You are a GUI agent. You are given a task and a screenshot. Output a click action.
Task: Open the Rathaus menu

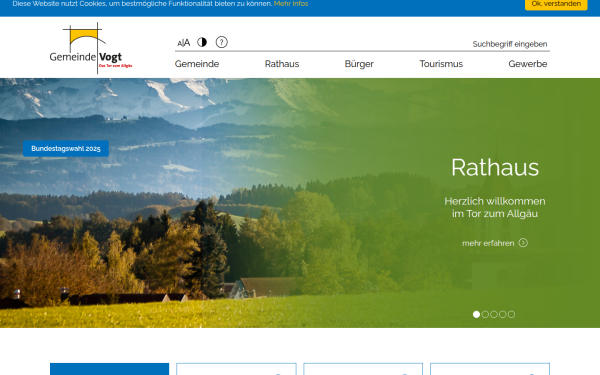(x=282, y=64)
